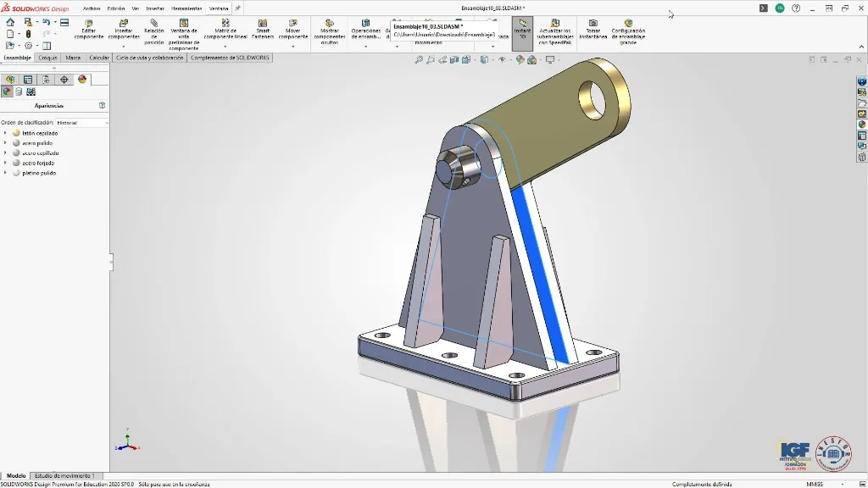Expand acero cepillado appearance
The height and width of the screenshot is (488, 868).
tap(6, 153)
